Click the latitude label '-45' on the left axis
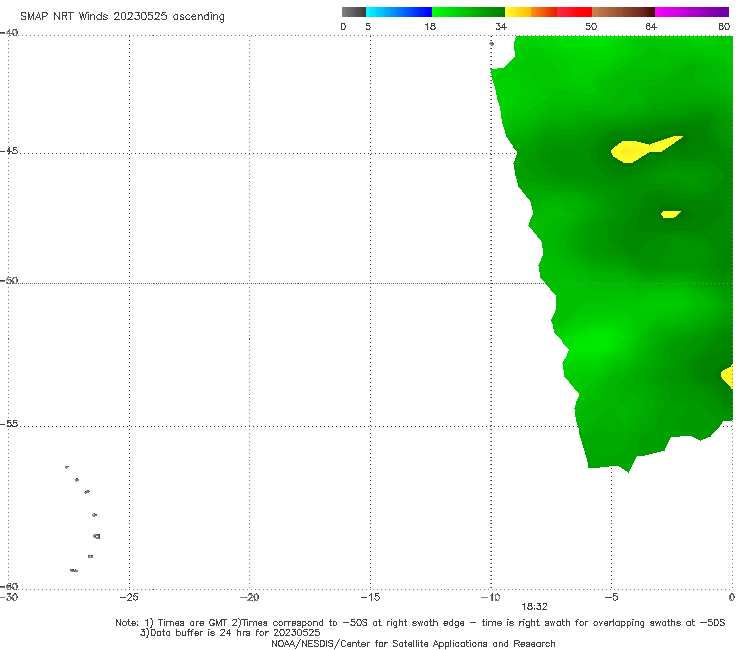The height and width of the screenshot is (650, 740). point(9,151)
